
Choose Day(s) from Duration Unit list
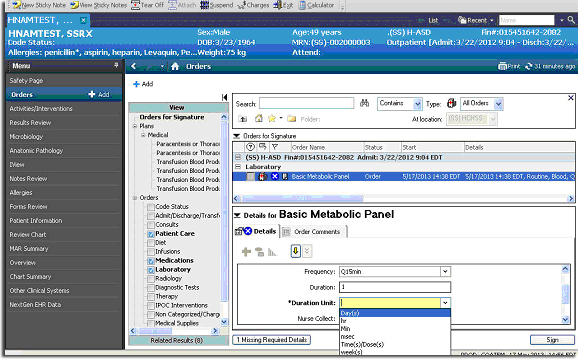click(395, 313)
